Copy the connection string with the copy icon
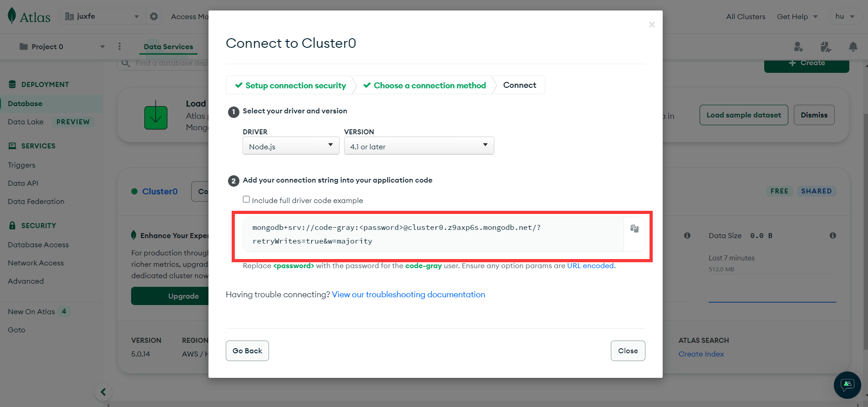This screenshot has height=407, width=868. click(634, 229)
